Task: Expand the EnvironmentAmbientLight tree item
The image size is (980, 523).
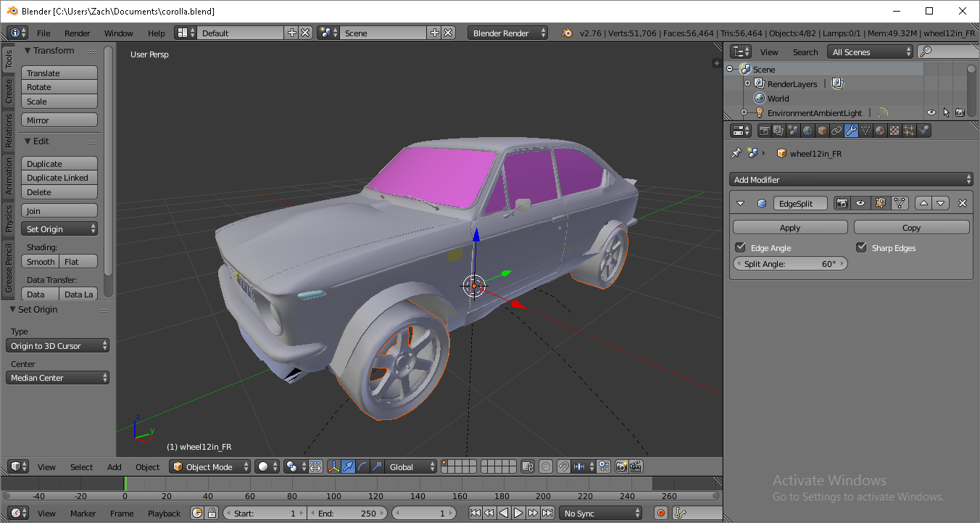Action: pyautogui.click(x=744, y=112)
